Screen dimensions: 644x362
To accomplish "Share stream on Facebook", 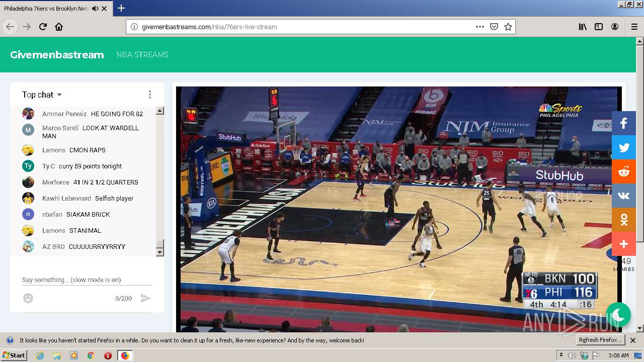I will (x=624, y=123).
